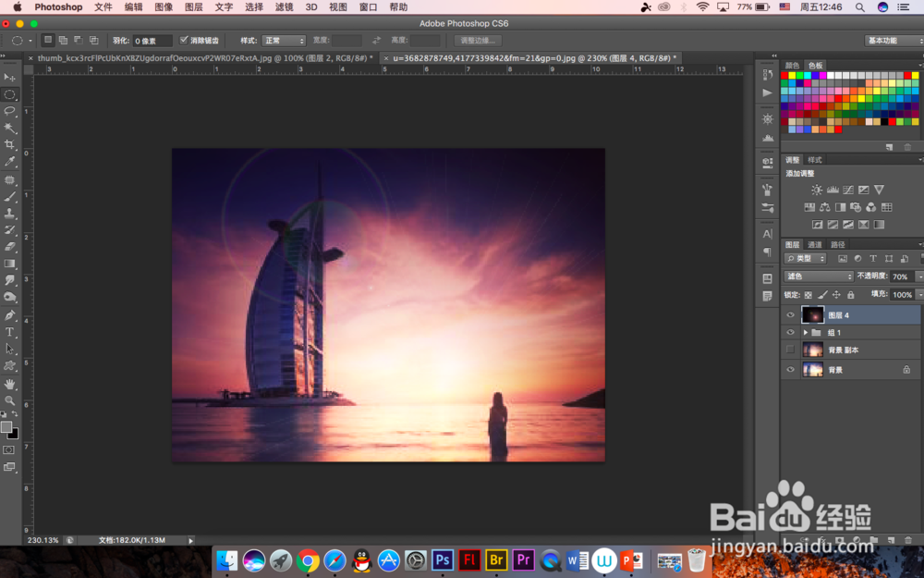Hide layer 图层 4
This screenshot has width=924, height=578.
coord(790,315)
